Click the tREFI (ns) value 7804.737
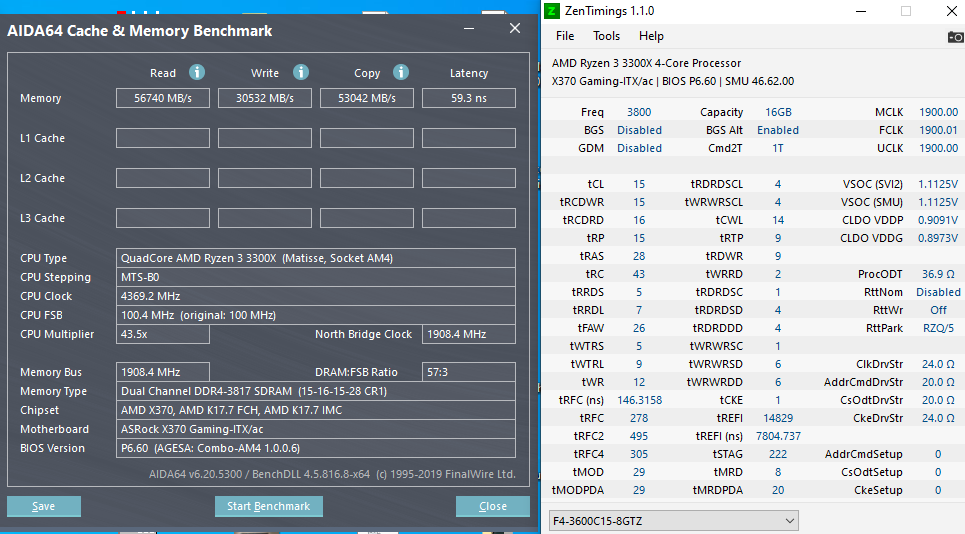The image size is (965, 534). click(x=778, y=436)
